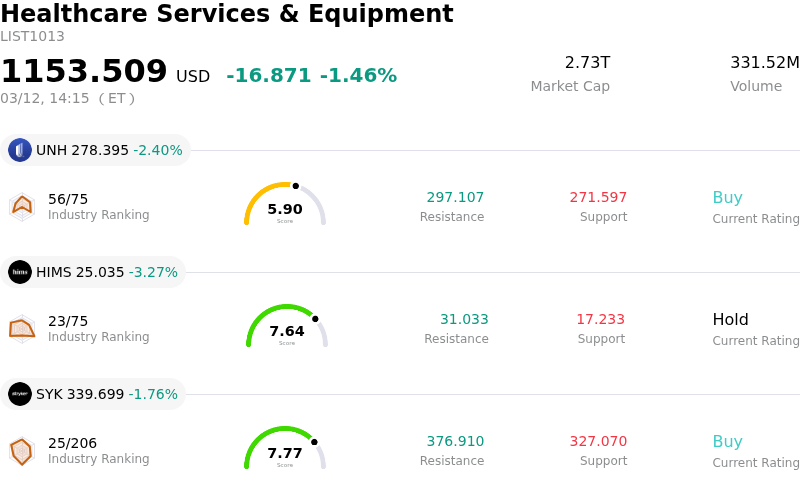Select HIMS Hold current rating
The width and height of the screenshot is (800, 488).
(730, 320)
